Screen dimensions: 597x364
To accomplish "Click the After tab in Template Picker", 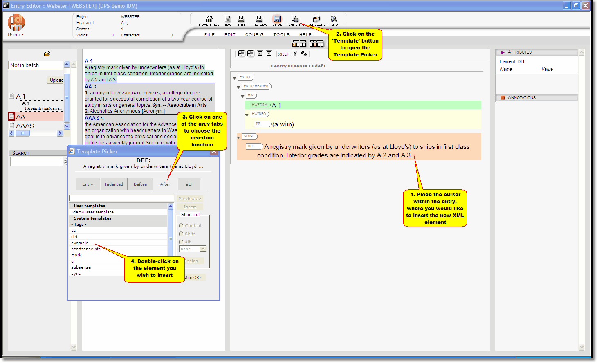I will 165,184.
